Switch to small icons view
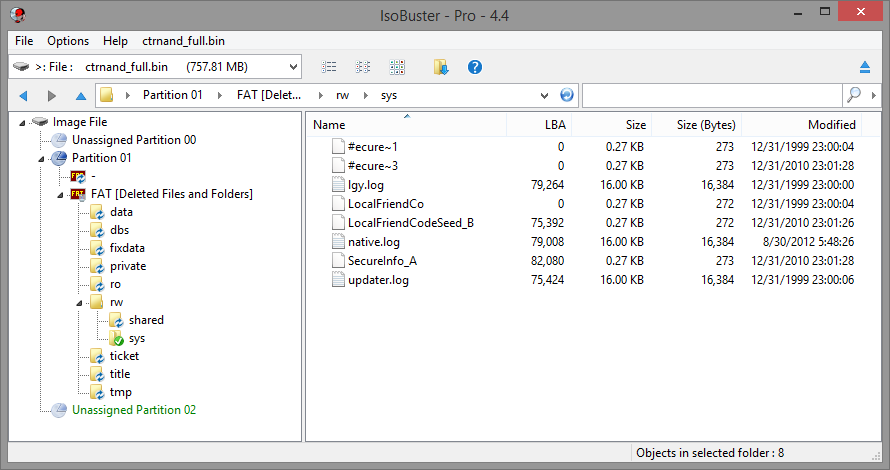The height and width of the screenshot is (470, 890). (363, 67)
